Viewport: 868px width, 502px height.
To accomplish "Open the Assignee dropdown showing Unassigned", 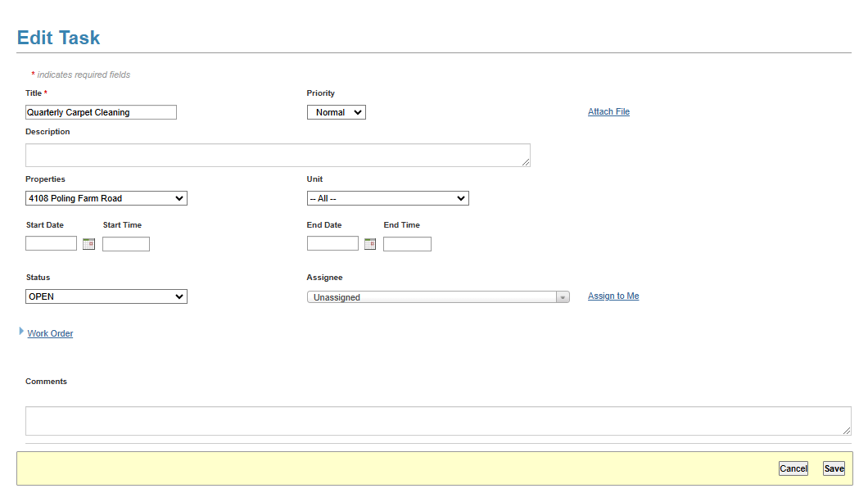I will 438,297.
